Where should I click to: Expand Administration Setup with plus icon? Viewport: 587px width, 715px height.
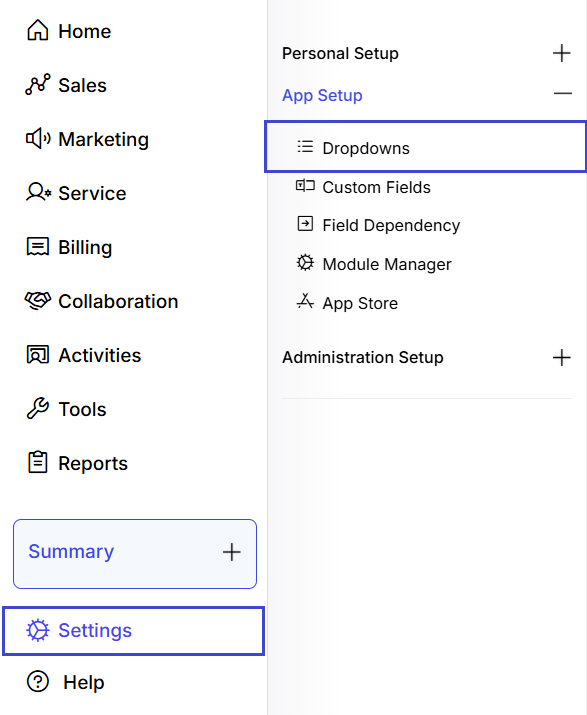pos(562,357)
